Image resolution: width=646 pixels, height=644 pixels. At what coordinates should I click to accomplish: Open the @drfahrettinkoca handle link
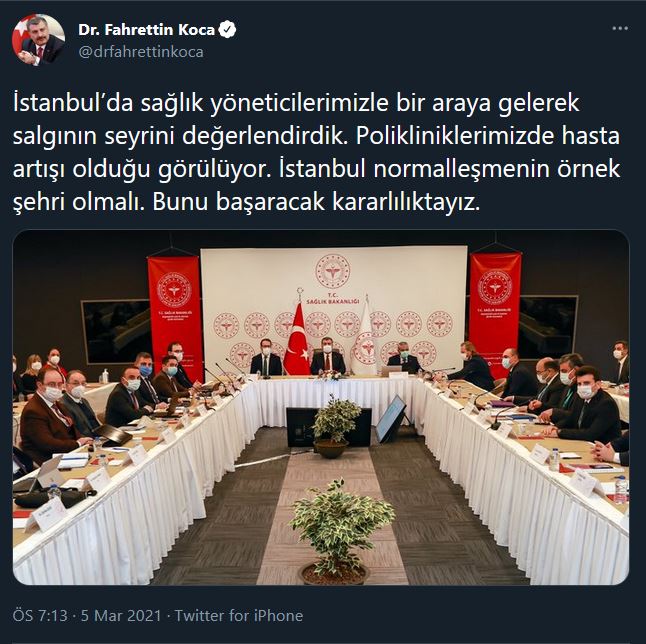pyautogui.click(x=141, y=52)
